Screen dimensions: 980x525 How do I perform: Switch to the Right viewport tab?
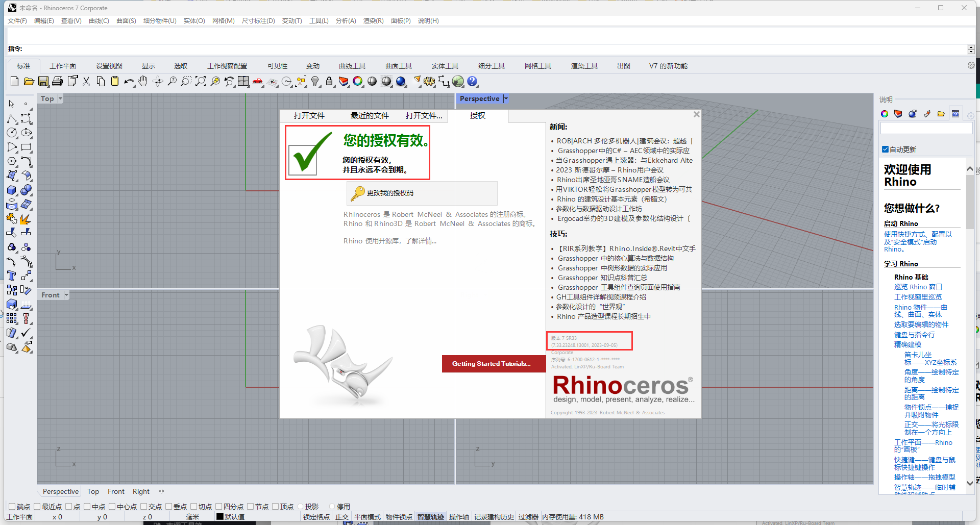pyautogui.click(x=141, y=491)
